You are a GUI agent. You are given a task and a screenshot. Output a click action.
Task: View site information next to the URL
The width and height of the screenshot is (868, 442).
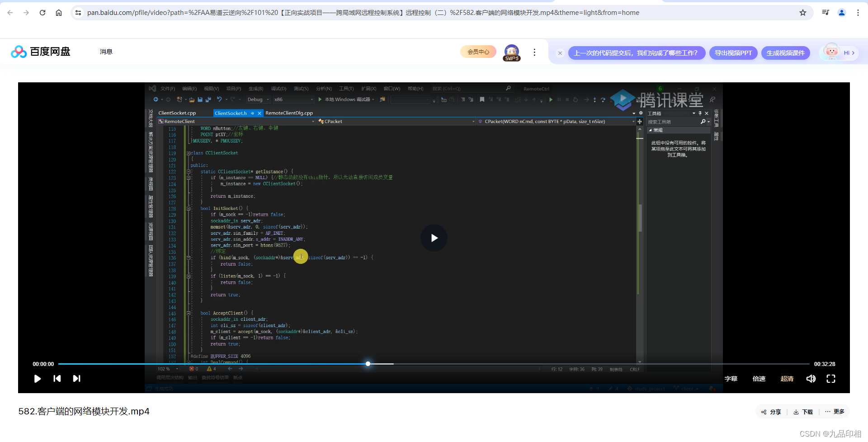(78, 13)
